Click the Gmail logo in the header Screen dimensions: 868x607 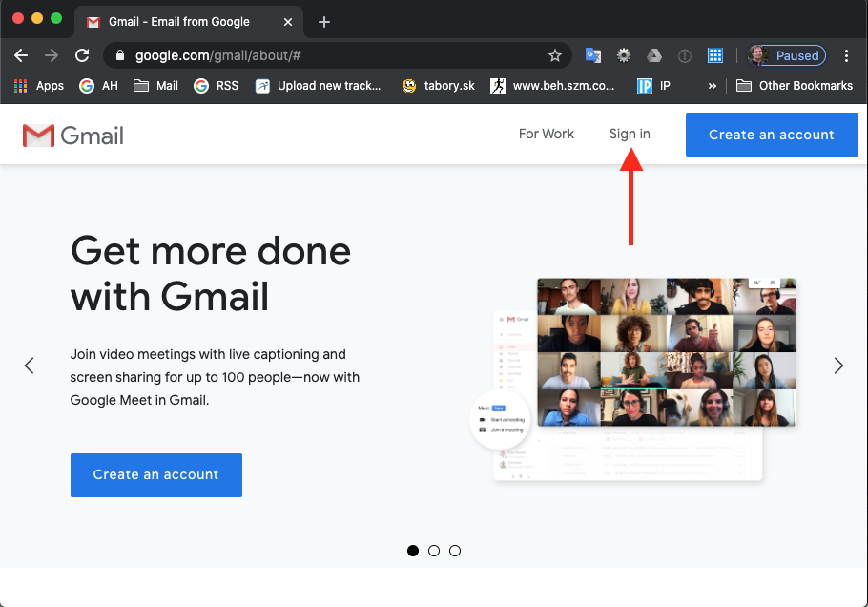pyautogui.click(x=73, y=136)
